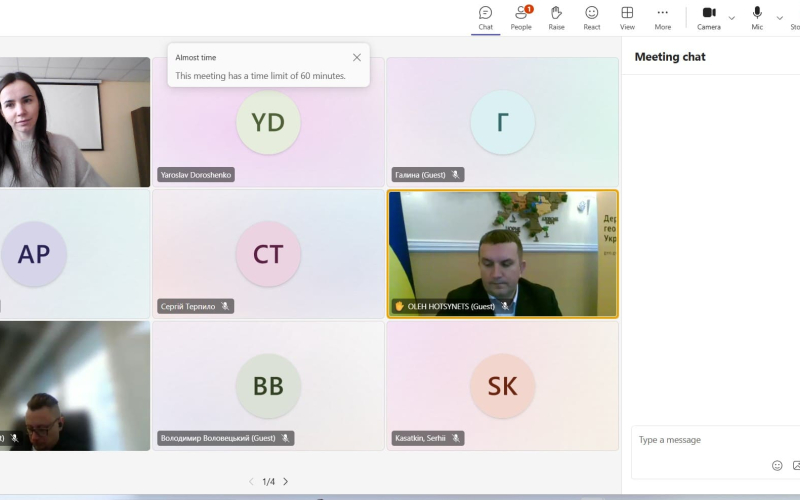
Task: Dismiss the Almost time notification
Action: click(x=357, y=58)
